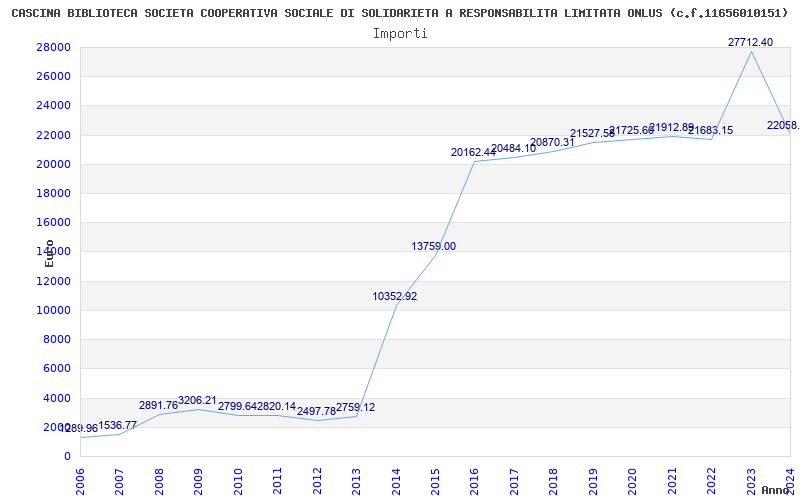Viewport: 800px width, 500px height.
Task: Click the 2497.78 data label
Action: (316, 411)
